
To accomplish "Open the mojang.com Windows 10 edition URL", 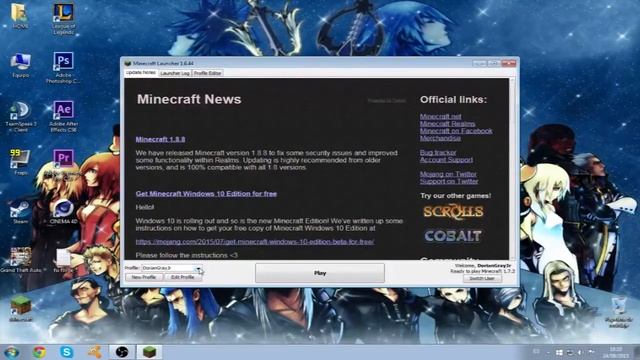I will tap(255, 242).
